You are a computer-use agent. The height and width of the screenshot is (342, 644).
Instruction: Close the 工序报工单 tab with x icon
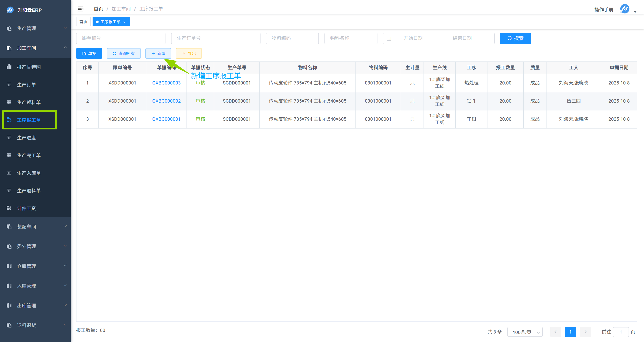pos(124,22)
